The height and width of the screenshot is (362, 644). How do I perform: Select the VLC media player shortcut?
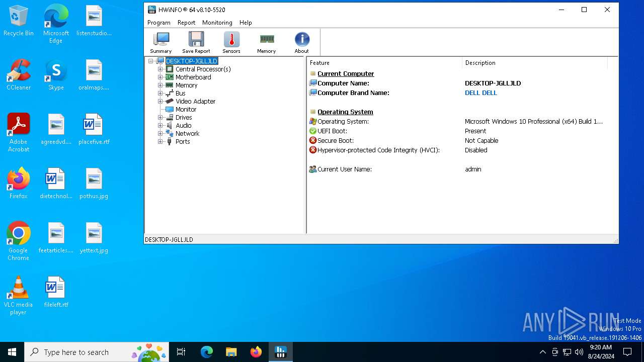tap(19, 296)
